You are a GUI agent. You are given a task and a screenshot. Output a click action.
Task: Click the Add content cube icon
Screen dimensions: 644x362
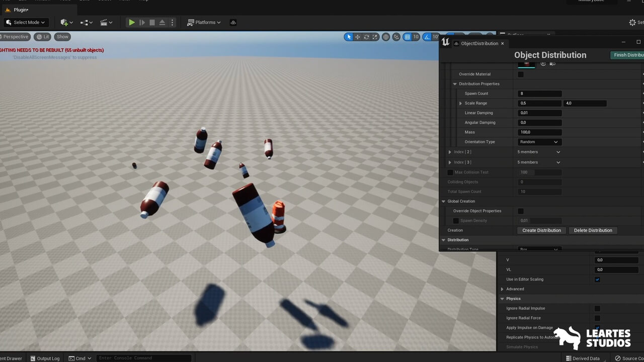click(x=64, y=22)
